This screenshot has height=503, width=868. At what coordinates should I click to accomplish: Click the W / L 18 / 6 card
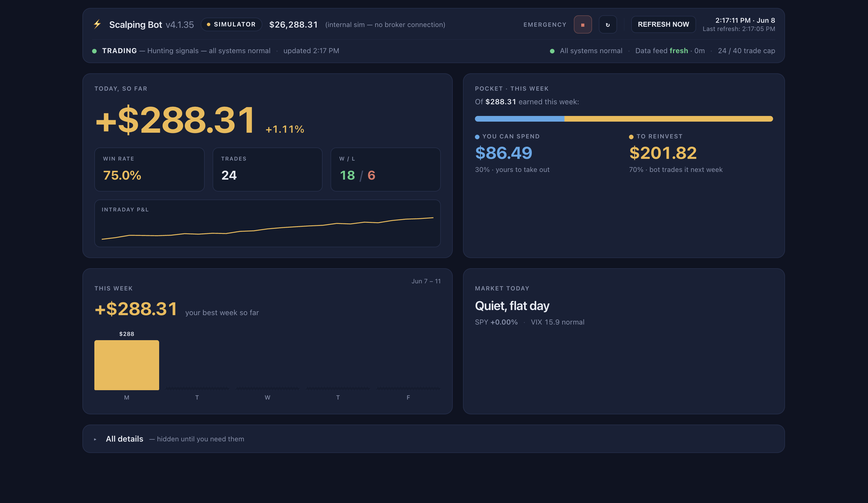tap(385, 169)
